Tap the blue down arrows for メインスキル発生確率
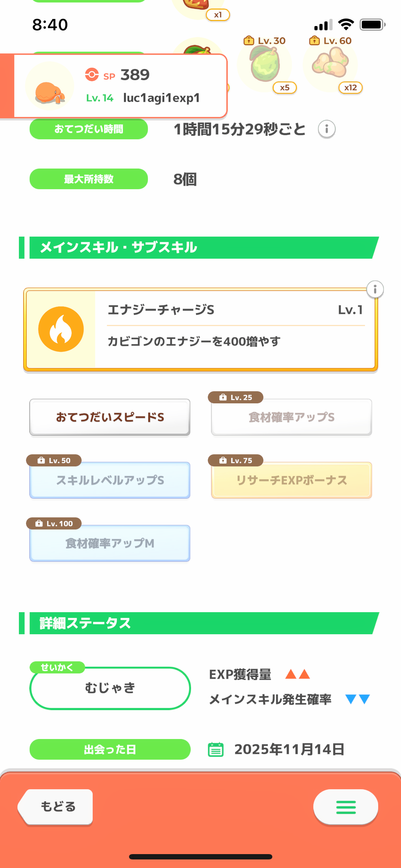 click(x=358, y=699)
